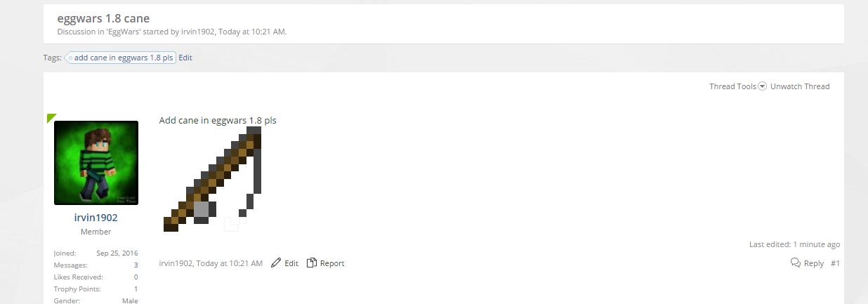Click the post footer timestamp 'Today at 10:21 AM'
Screen dimensions: 868x304
tap(230, 263)
